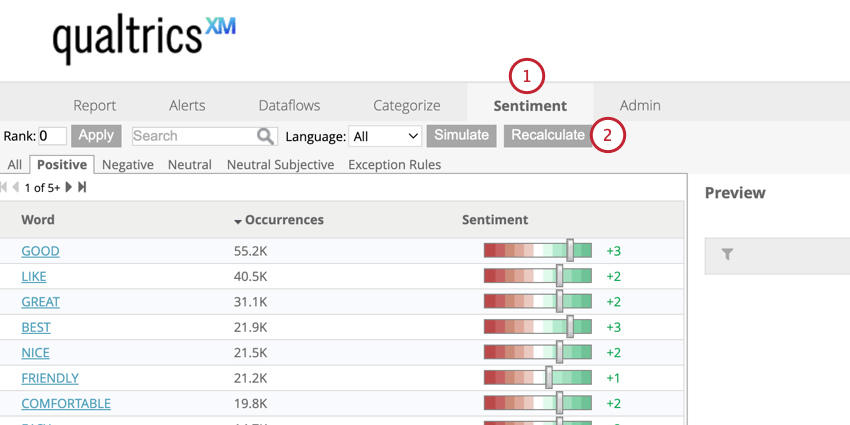
Task: Click the sentiment slider for FRIENDLY
Action: 549,378
